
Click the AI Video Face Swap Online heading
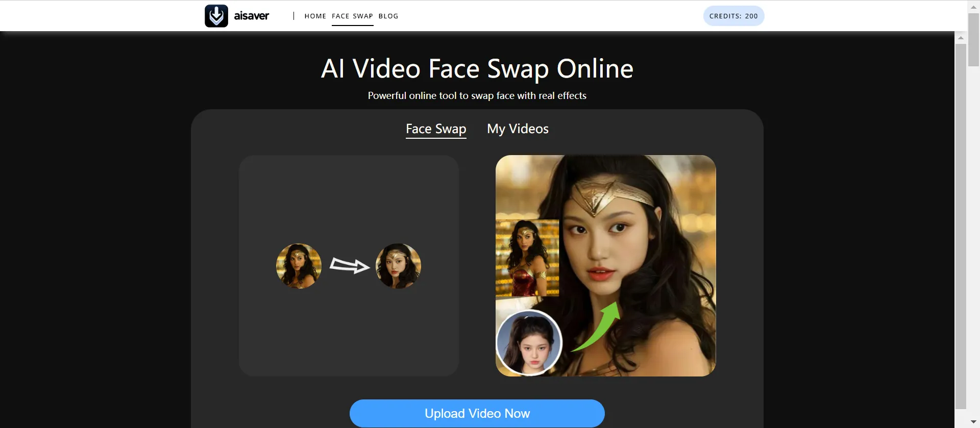(x=477, y=68)
